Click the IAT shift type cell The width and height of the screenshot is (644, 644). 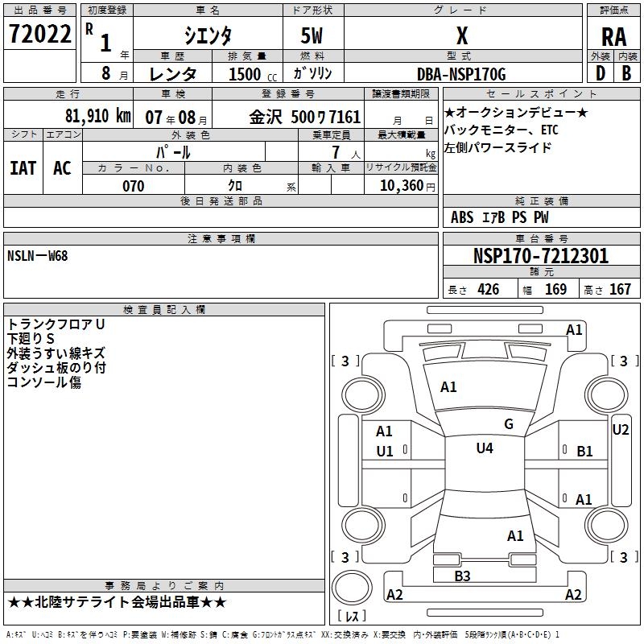(23, 167)
